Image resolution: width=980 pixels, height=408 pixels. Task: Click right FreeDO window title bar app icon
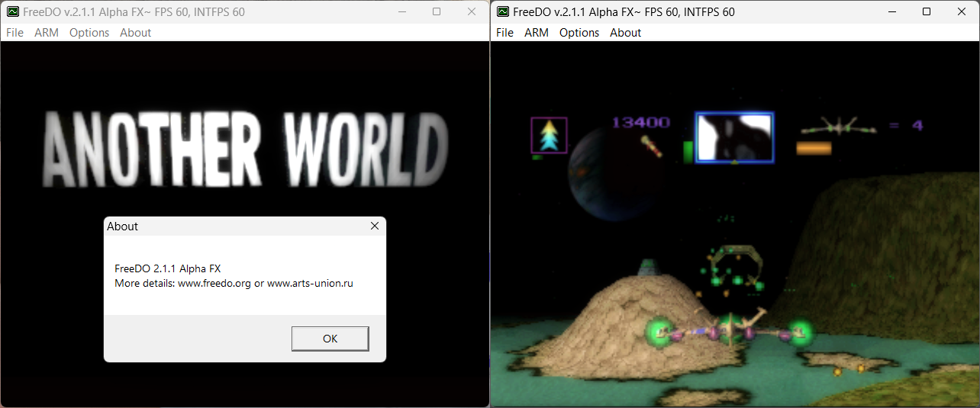(503, 12)
